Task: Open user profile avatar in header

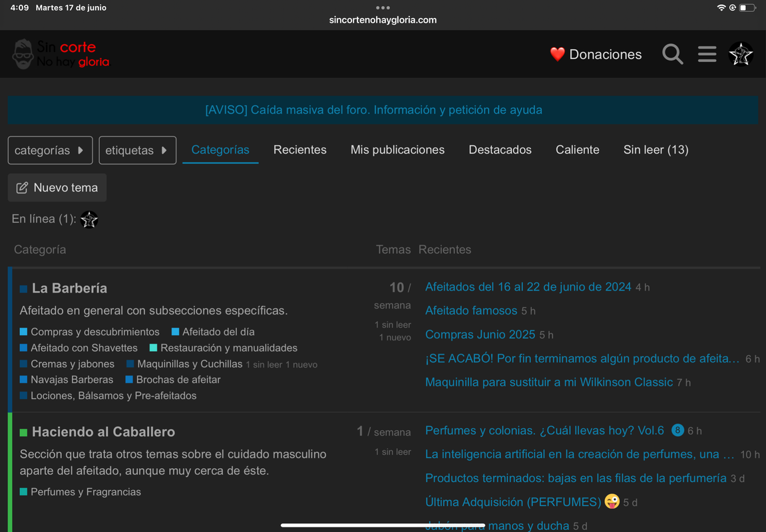Action: tap(741, 54)
